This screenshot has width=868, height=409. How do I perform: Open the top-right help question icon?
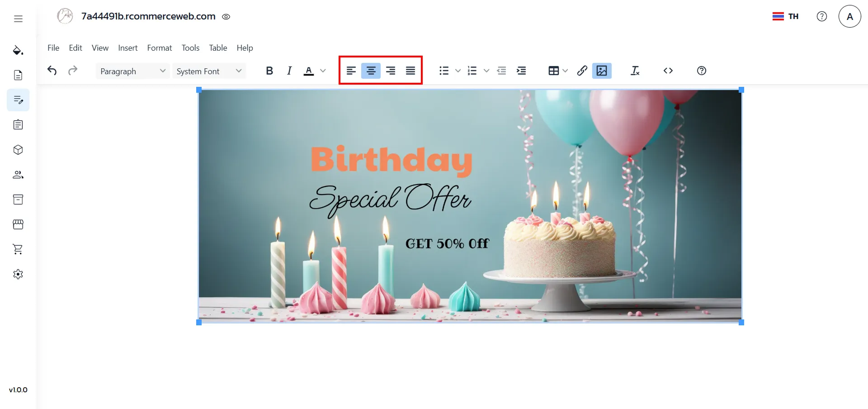(x=822, y=16)
